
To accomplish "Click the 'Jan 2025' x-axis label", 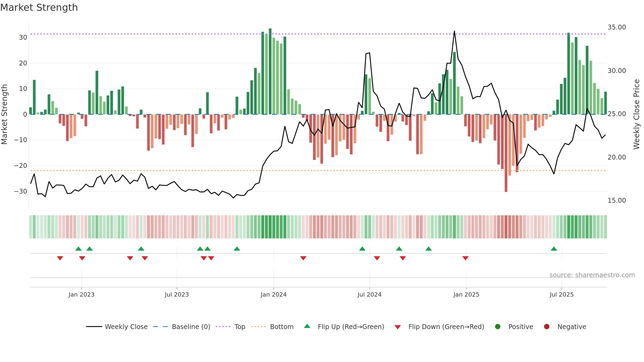I will [x=466, y=294].
